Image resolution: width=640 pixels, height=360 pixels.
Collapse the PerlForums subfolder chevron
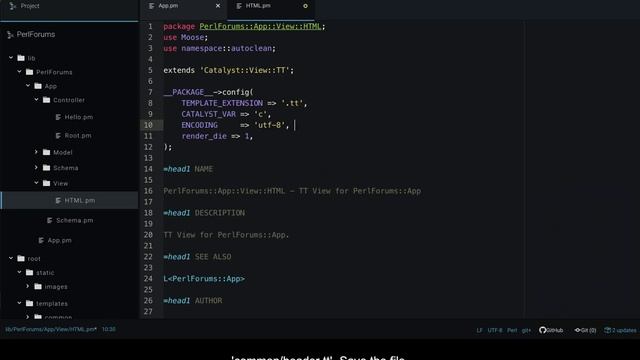(x=20, y=72)
